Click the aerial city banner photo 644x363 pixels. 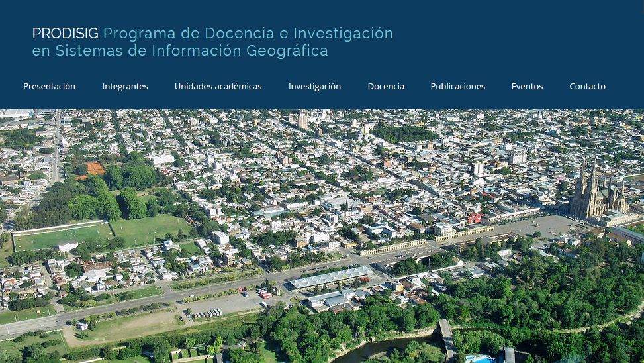pos(322,236)
